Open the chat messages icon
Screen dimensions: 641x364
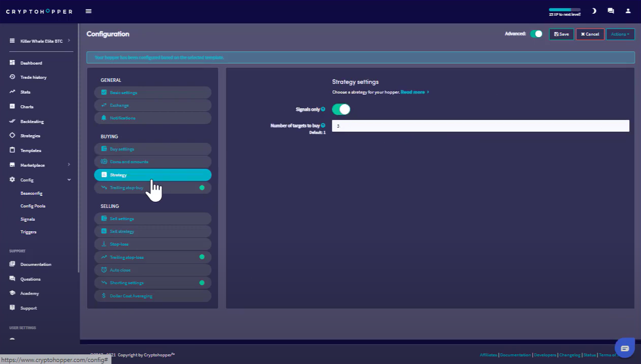coord(611,11)
